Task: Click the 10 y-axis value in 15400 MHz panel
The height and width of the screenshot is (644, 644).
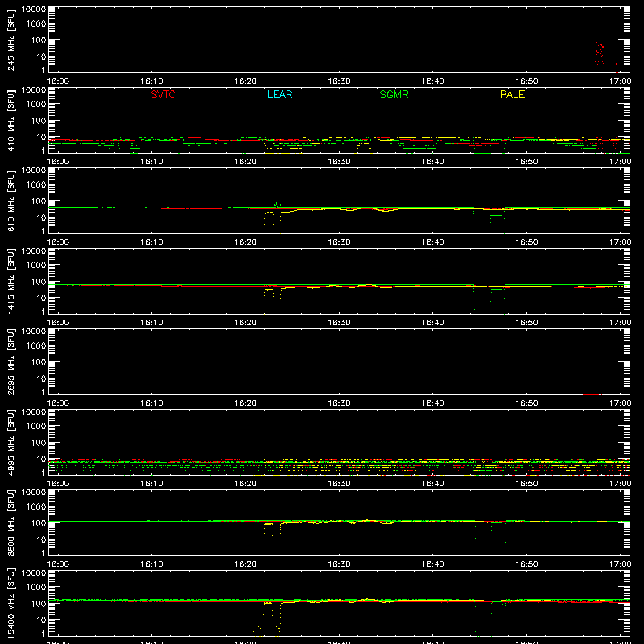Action: pos(41,620)
